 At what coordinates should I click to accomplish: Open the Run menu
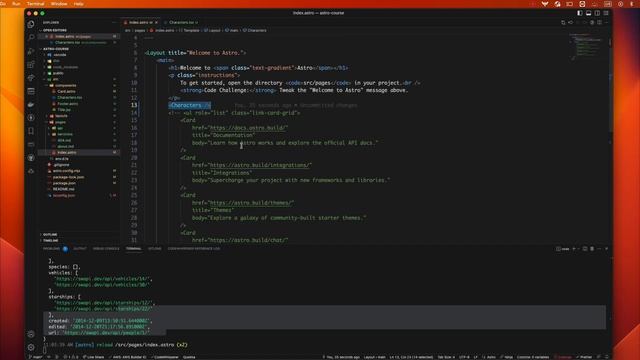click(16, 4)
